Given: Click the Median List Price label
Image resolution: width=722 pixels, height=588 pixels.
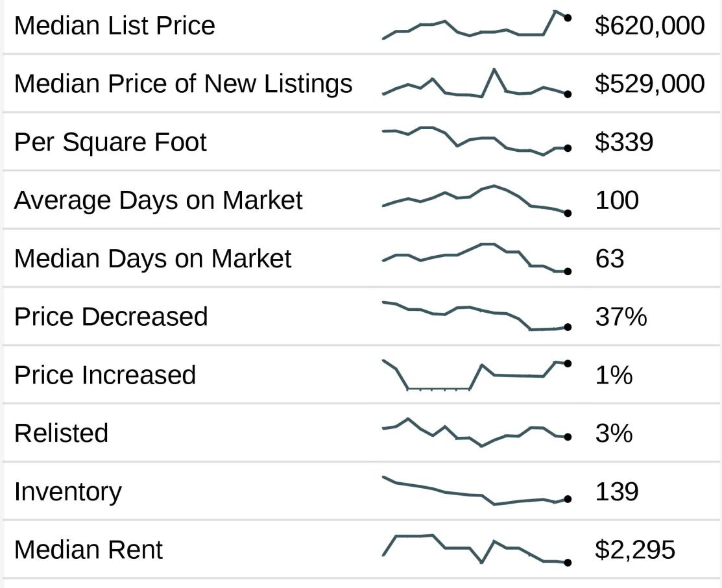Looking at the screenshot, I should point(114,25).
